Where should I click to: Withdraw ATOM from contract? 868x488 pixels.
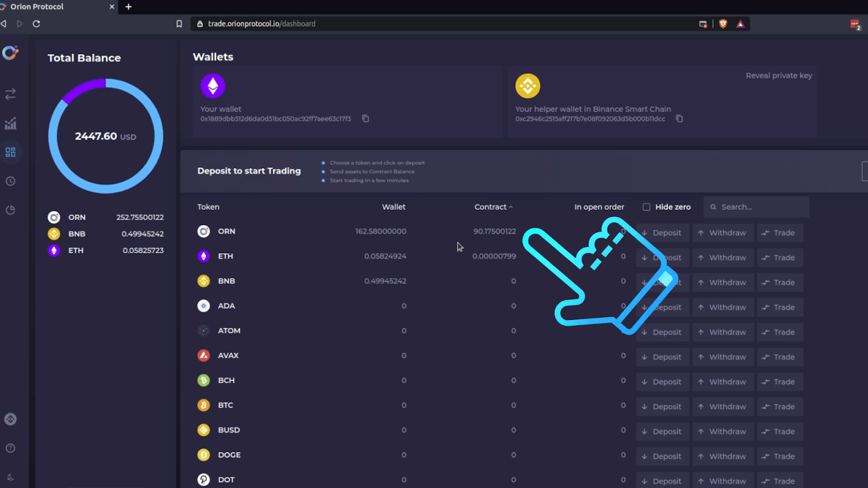tap(723, 332)
